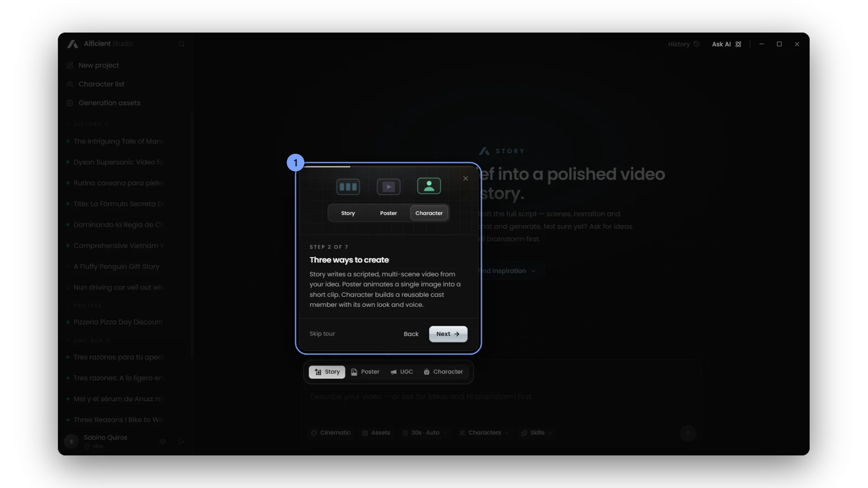868x488 pixels.
Task: Expand the Find inspiration dropdown
Action: point(507,271)
